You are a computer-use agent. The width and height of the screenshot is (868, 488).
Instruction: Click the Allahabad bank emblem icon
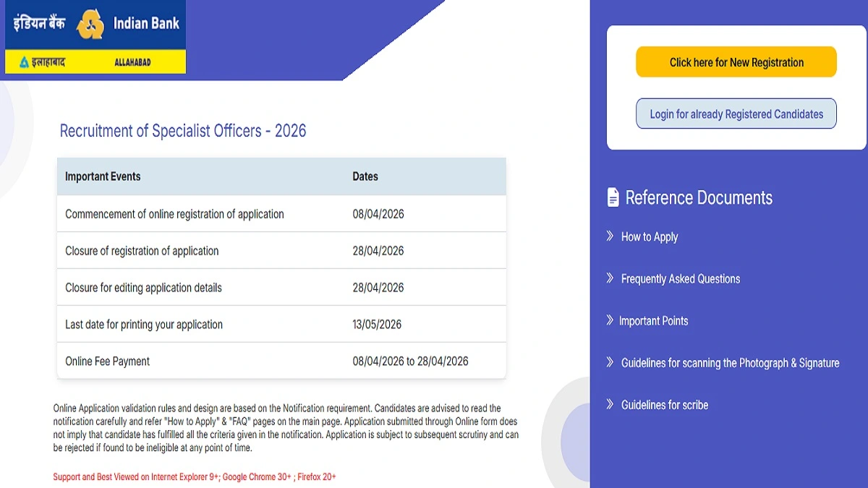click(x=22, y=62)
